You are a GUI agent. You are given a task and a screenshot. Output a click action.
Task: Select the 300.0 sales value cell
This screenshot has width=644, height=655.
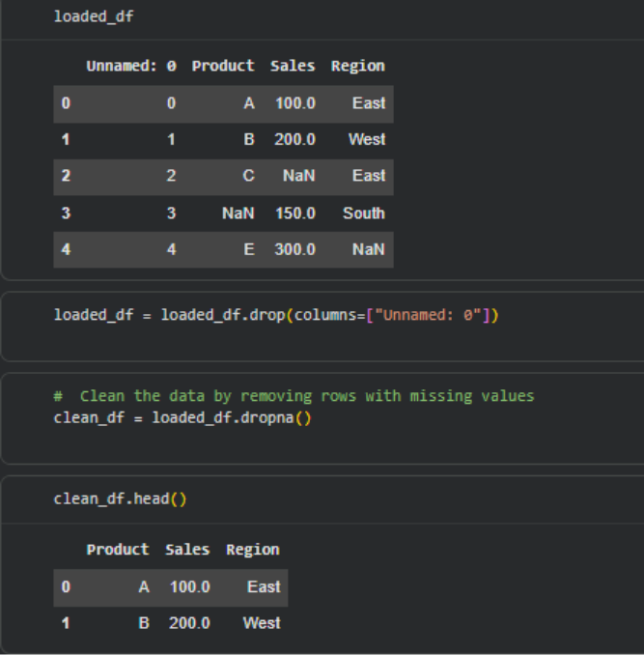tap(294, 249)
